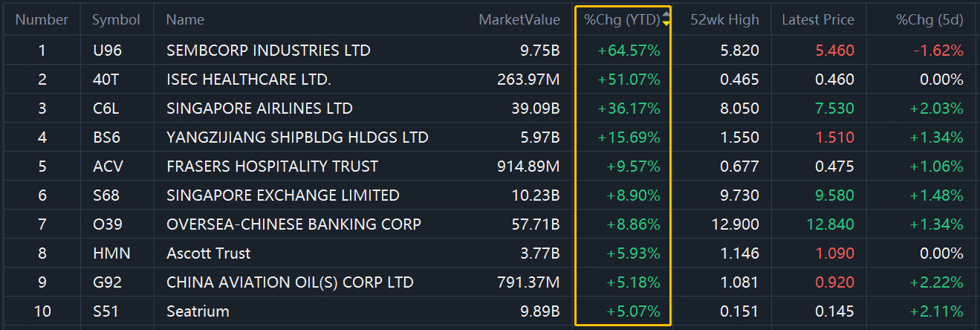Sort by the %Chg (5d) column header
This screenshot has height=330, width=980.
929,20
